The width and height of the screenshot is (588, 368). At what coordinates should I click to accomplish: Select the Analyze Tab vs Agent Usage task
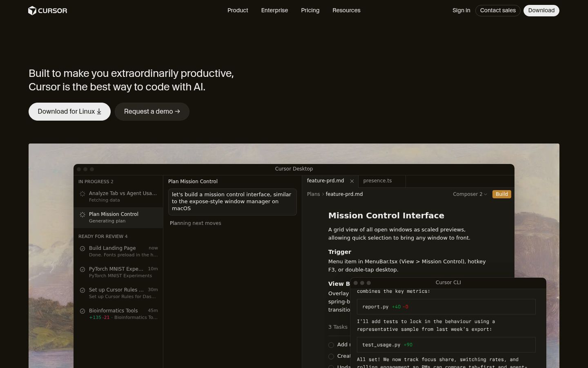click(118, 197)
